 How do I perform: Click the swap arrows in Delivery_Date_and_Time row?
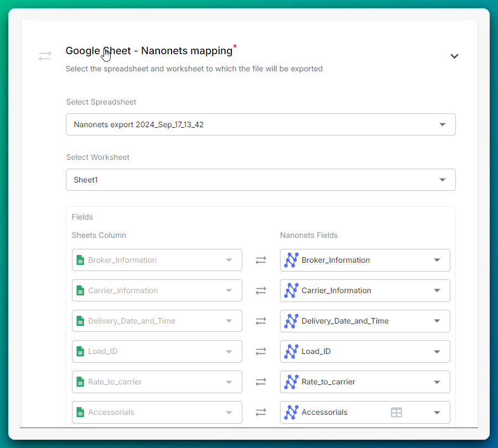(261, 321)
